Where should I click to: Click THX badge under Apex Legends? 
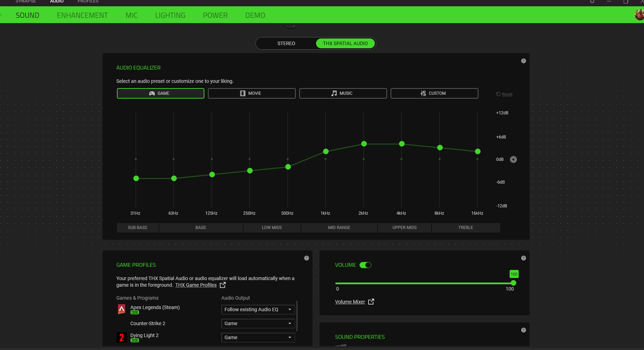[135, 312]
